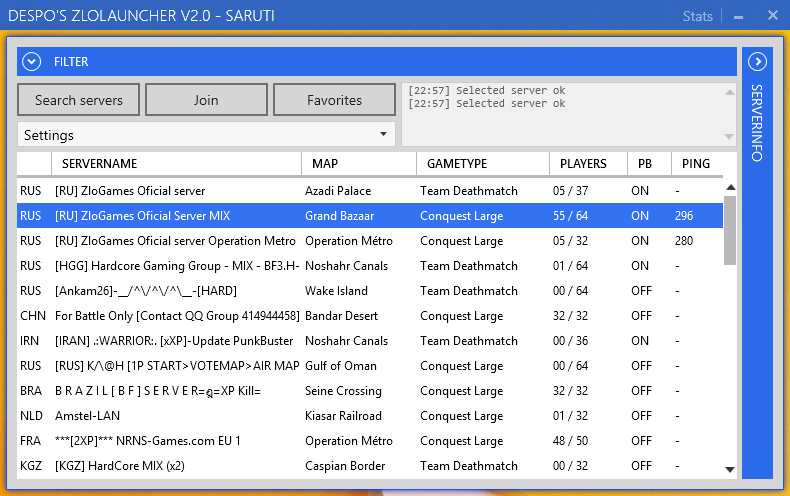Click the server list scrollbar thumb
This screenshot has width=790, height=496.
click(730, 230)
